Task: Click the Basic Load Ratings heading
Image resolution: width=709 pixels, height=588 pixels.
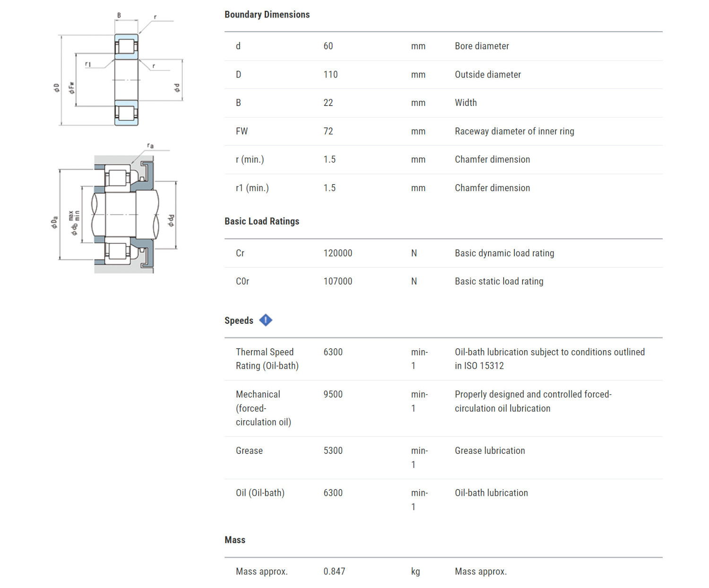Action: pos(261,221)
